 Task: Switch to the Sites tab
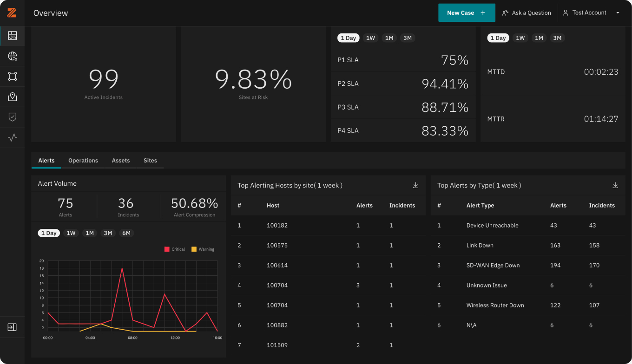click(150, 161)
